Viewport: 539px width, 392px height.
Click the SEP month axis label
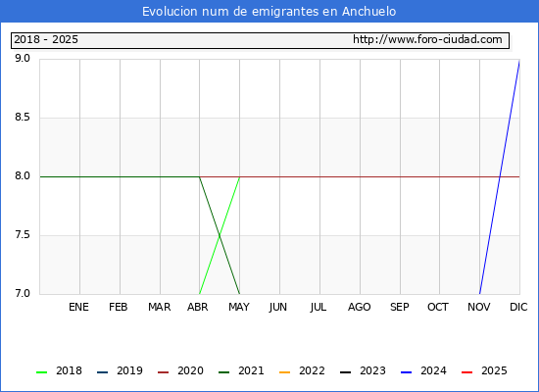(400, 307)
